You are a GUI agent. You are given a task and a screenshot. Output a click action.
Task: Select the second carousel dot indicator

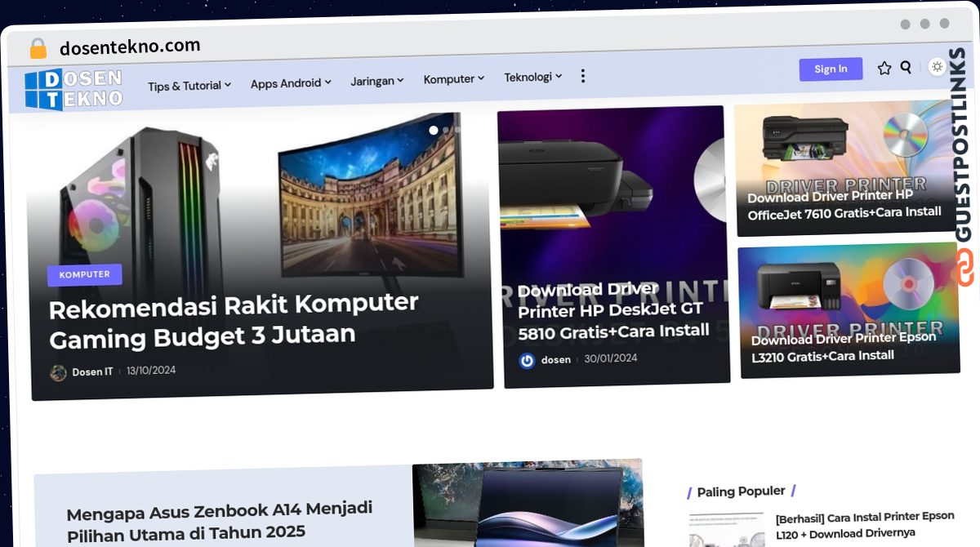point(446,130)
